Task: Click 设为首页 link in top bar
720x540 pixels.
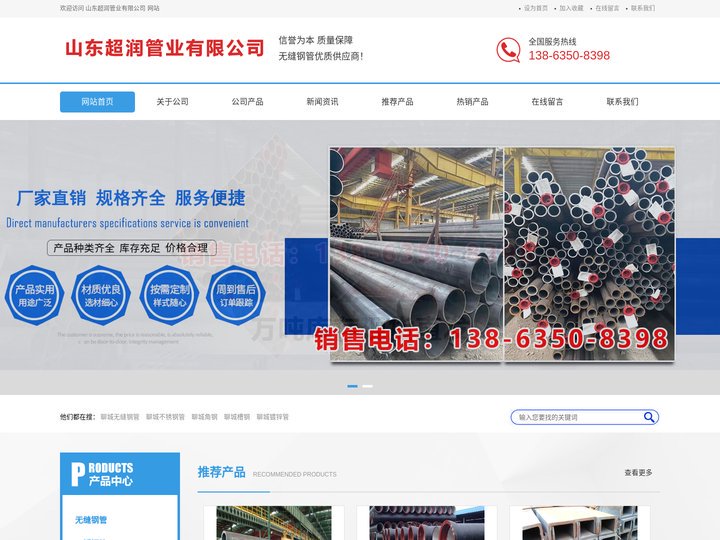Action: coord(535,8)
